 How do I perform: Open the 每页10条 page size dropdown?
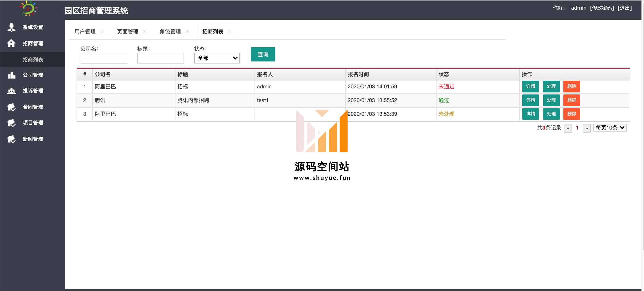click(610, 128)
